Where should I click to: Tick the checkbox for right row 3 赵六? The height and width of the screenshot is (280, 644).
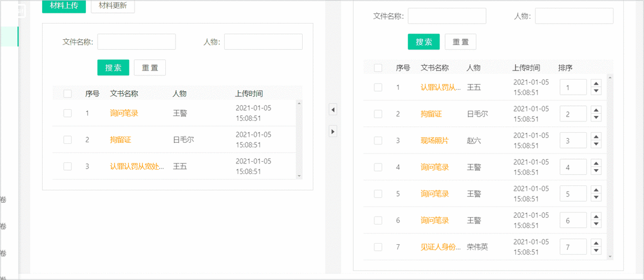378,141
